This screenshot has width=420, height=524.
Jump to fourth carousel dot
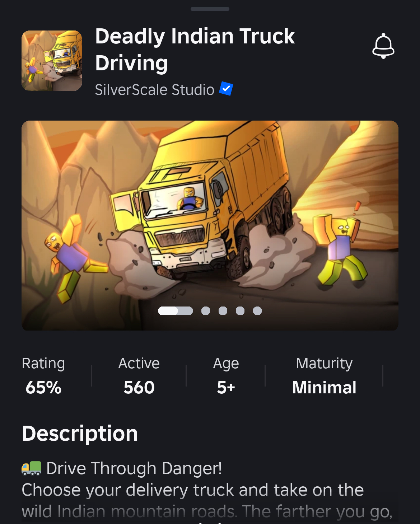point(240,311)
